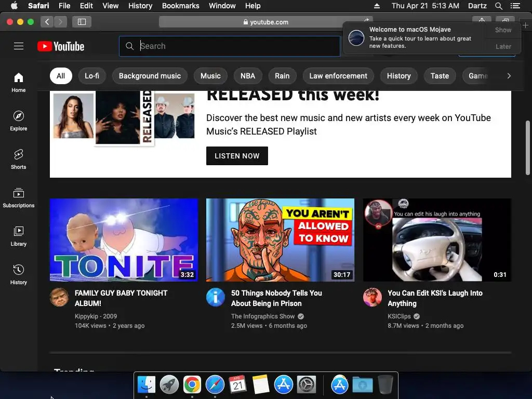Open KSIClips channel avatar
Screen dimensions: 532x399
372,297
